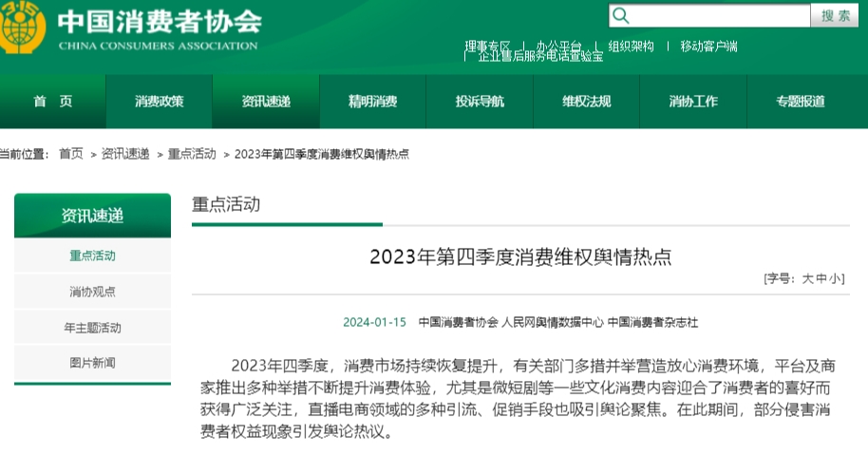The width and height of the screenshot is (868, 455).
Task: Open the 资讯速递 navigation menu
Action: 266,102
